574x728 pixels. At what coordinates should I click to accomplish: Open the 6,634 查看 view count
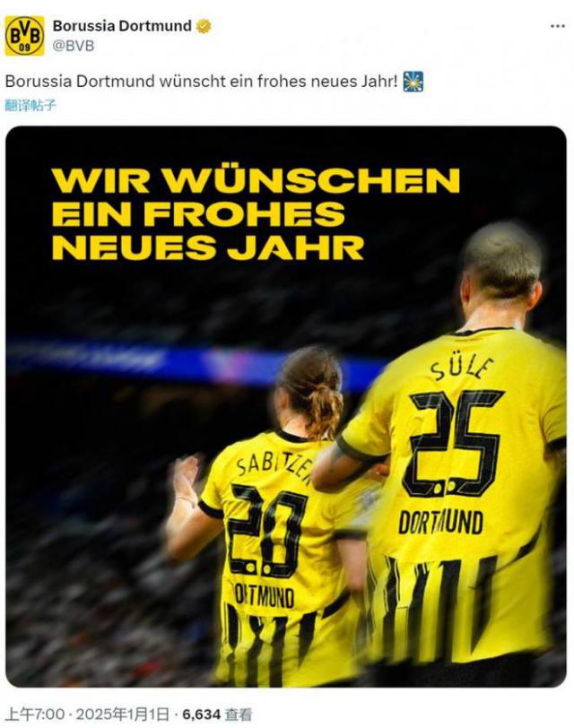tap(216, 714)
